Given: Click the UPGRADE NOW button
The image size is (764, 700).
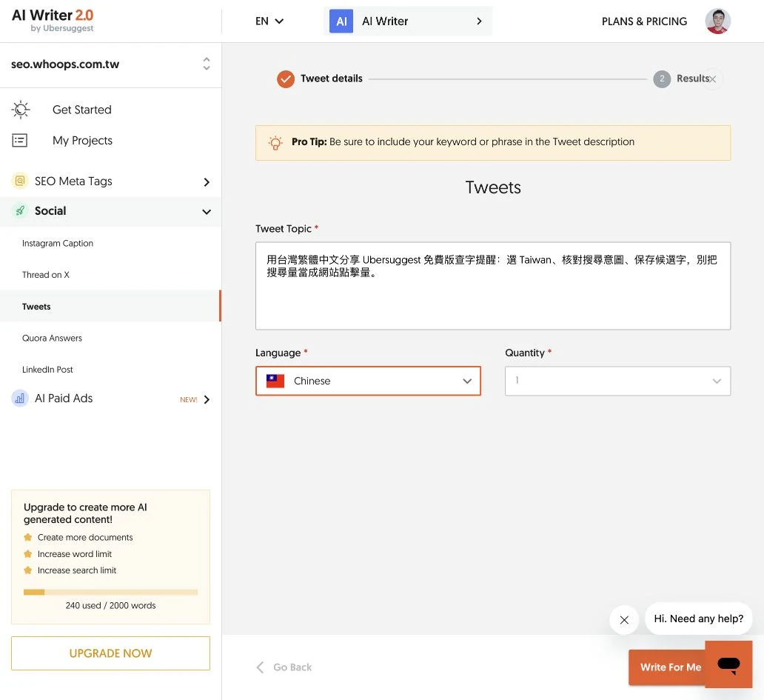Looking at the screenshot, I should point(110,653).
